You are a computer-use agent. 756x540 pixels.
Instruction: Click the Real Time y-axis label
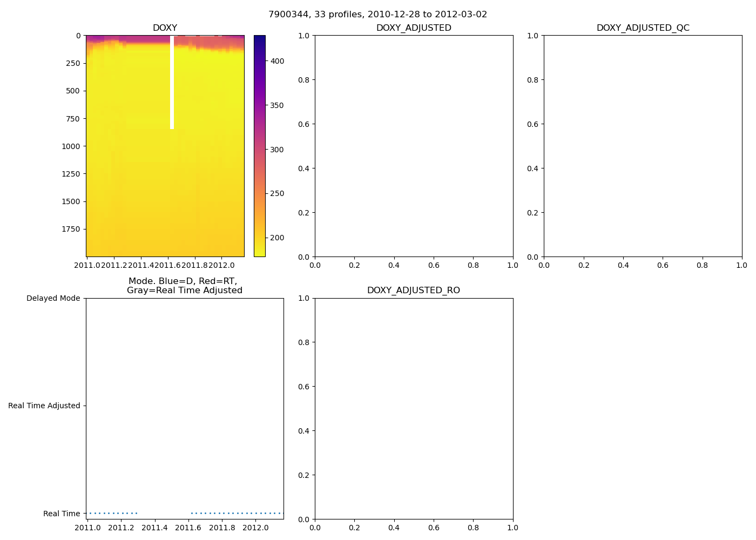62,514
